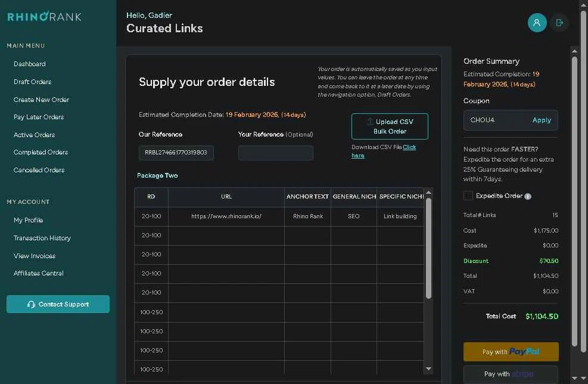View Completed Orders
The width and height of the screenshot is (588, 384).
click(41, 152)
